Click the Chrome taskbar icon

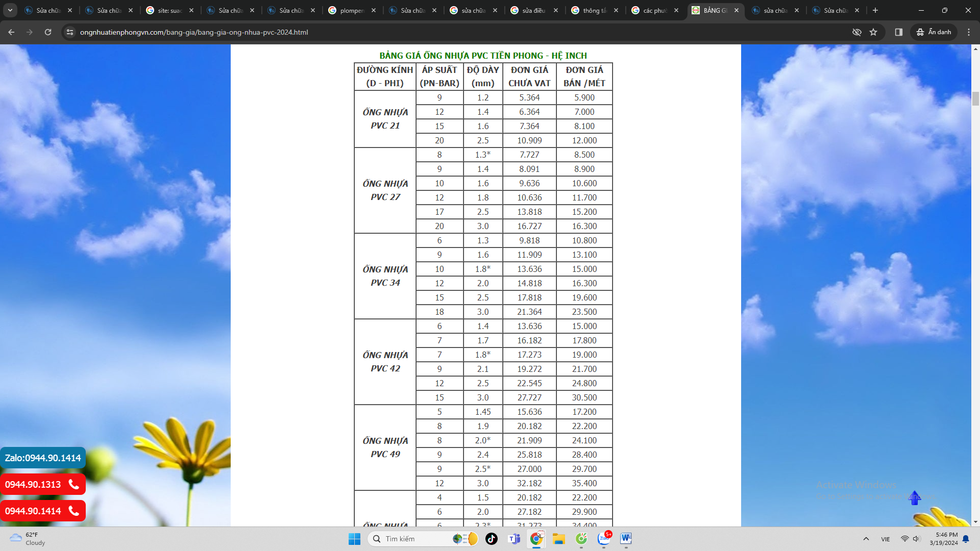point(536,539)
